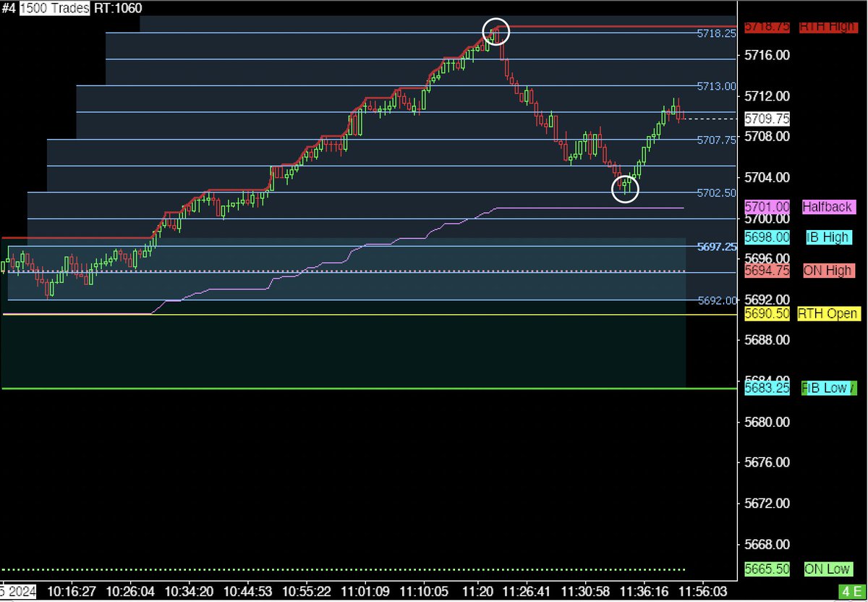Image resolution: width=868 pixels, height=602 pixels.
Task: Click the 5718.25 level label in chart
Action: 716,33
